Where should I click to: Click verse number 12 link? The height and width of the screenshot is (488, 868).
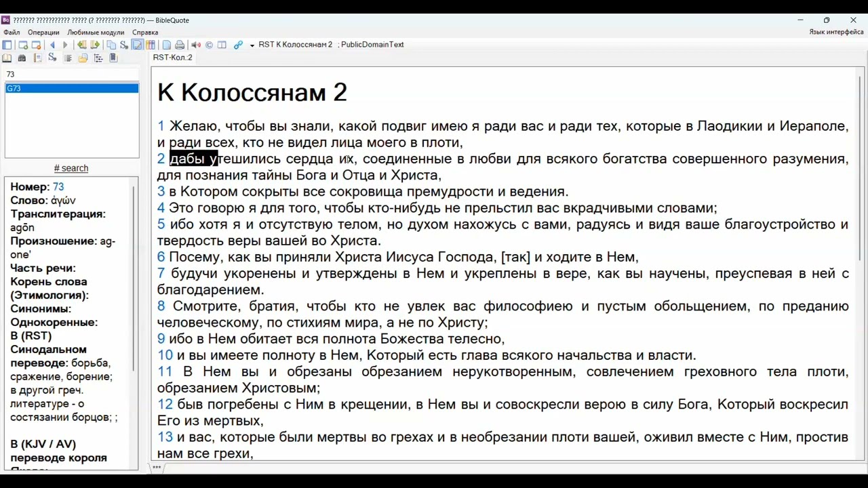click(x=165, y=405)
